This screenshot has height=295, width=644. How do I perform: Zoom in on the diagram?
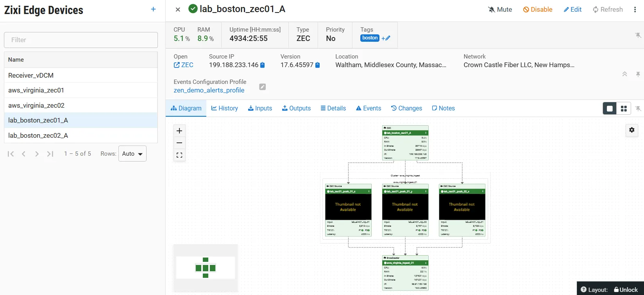tap(179, 131)
